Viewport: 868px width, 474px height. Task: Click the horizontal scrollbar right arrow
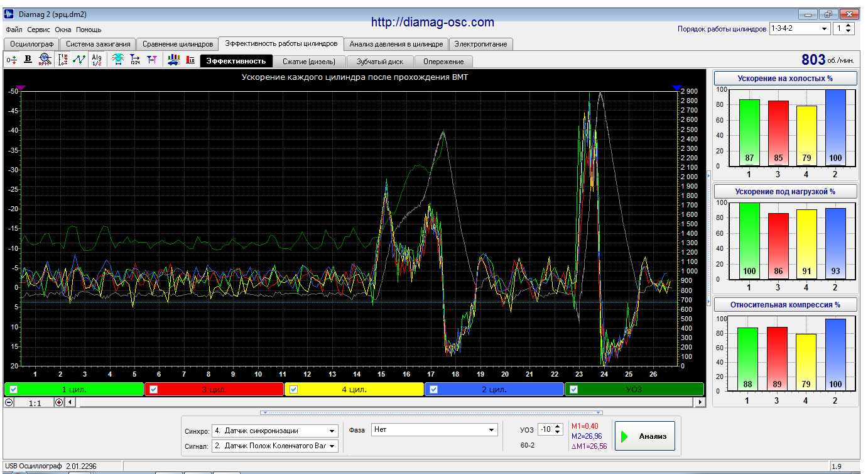tap(700, 402)
